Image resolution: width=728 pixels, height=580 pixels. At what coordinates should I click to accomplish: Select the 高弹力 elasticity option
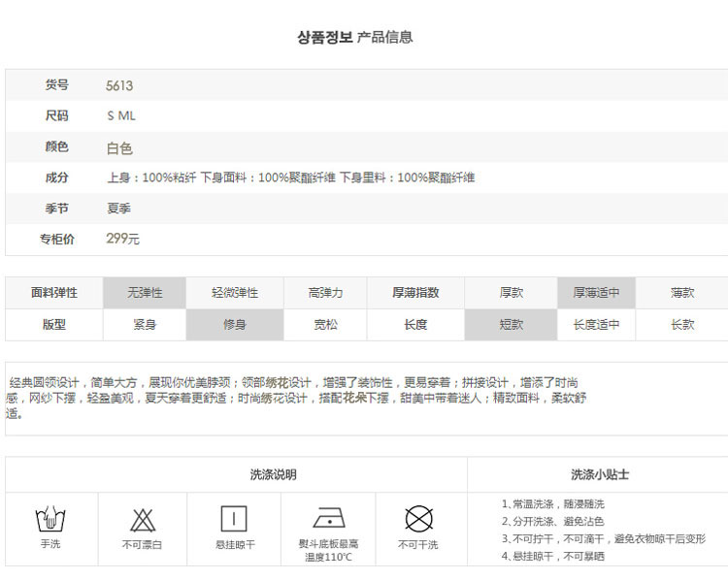coord(325,293)
